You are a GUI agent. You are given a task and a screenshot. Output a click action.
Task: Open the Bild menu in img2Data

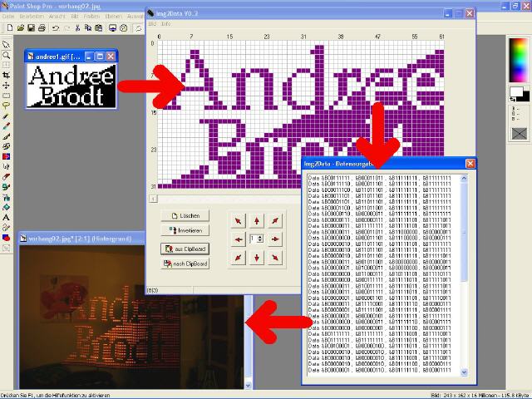coord(153,23)
